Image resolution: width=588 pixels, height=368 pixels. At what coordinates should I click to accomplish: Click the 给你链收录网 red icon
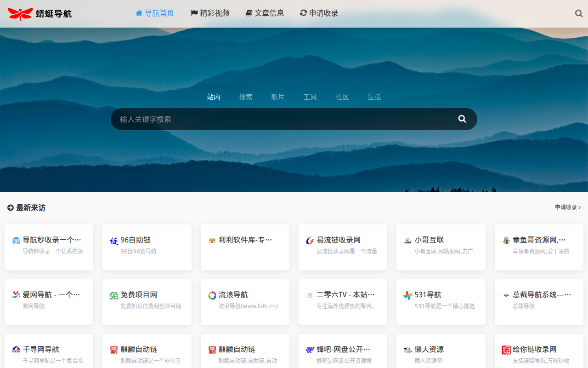point(506,350)
